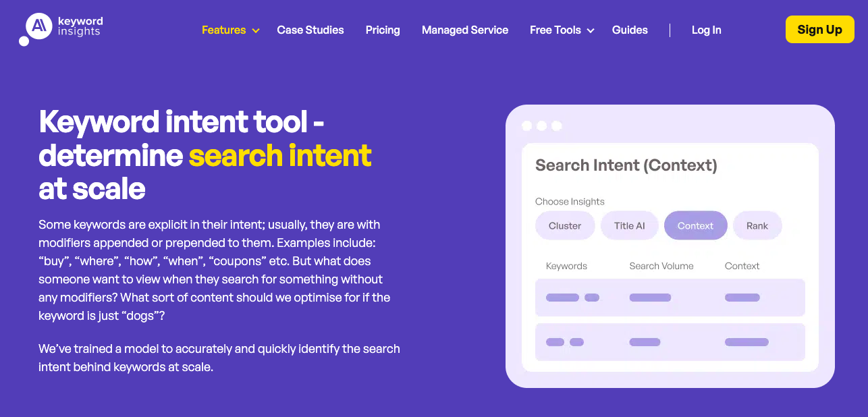Open the Guides page
868x417 pixels.
[630, 30]
